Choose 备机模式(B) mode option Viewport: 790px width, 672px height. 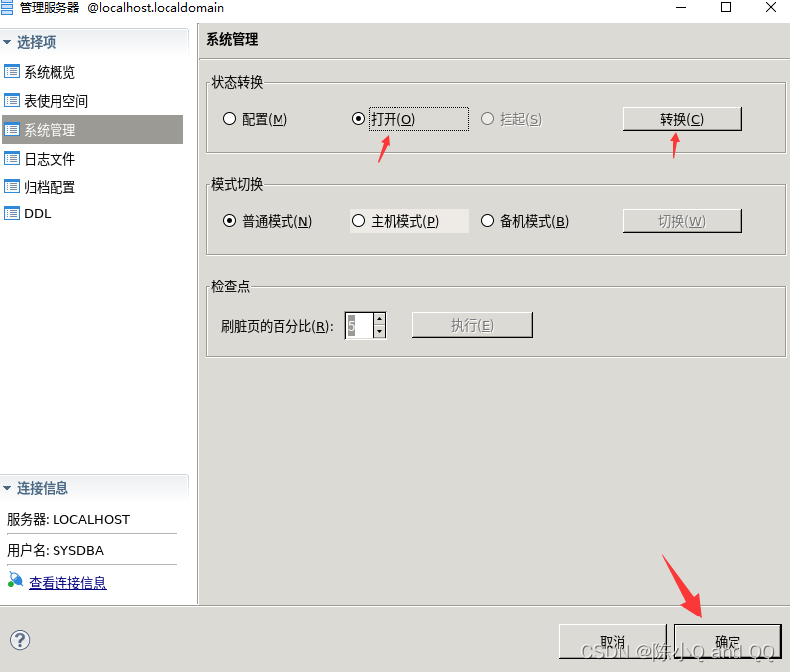487,221
